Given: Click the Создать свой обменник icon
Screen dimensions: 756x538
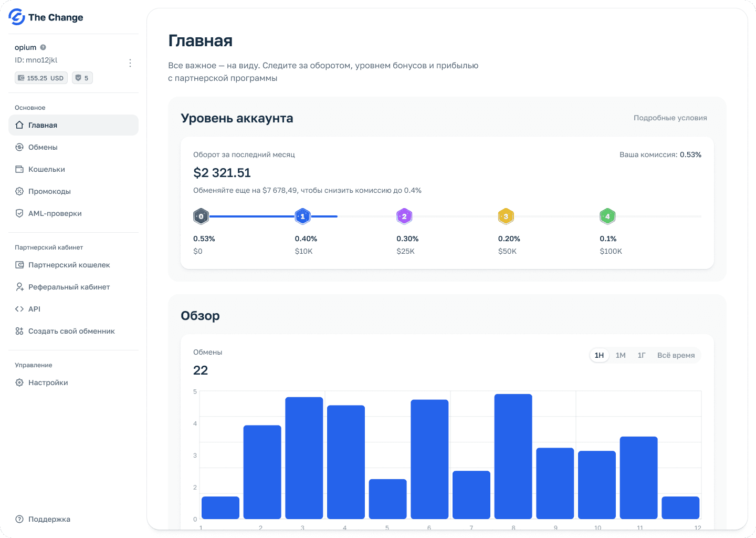Looking at the screenshot, I should pyautogui.click(x=19, y=331).
